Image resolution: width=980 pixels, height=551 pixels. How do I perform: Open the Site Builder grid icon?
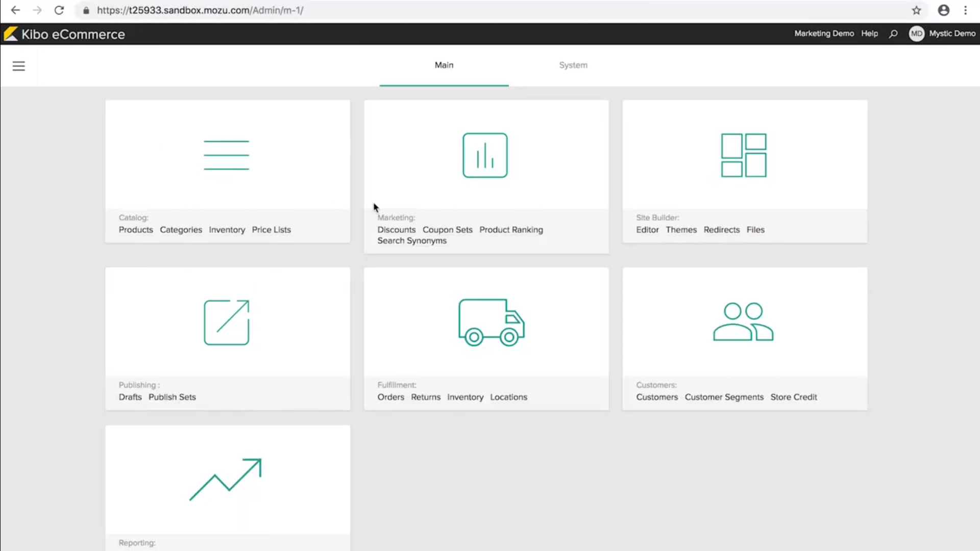[744, 155]
